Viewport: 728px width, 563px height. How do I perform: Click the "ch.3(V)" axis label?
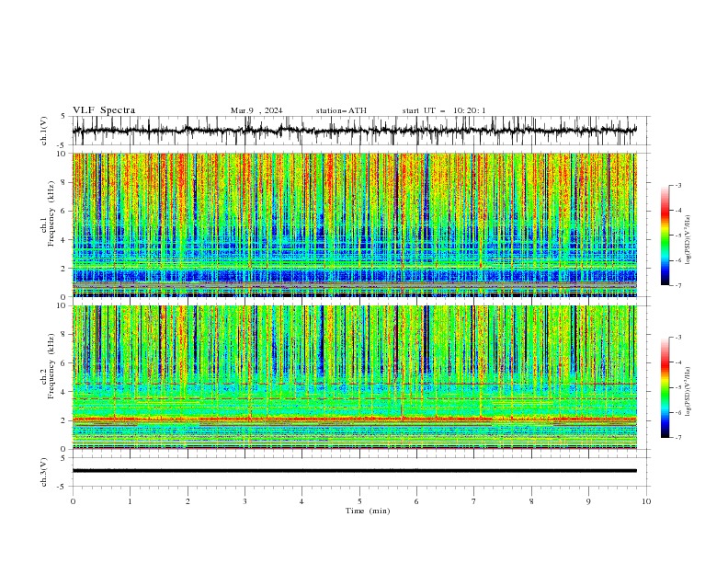click(44, 472)
